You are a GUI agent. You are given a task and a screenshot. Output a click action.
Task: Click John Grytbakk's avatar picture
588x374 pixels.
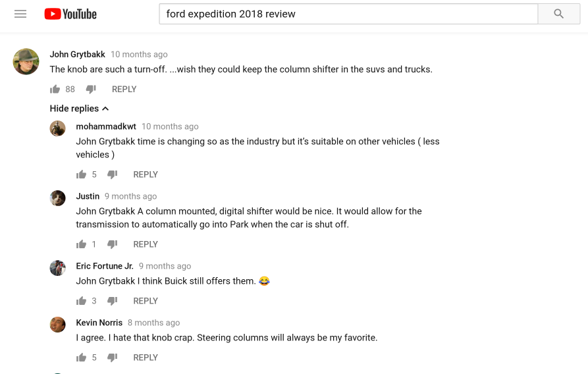[26, 61]
